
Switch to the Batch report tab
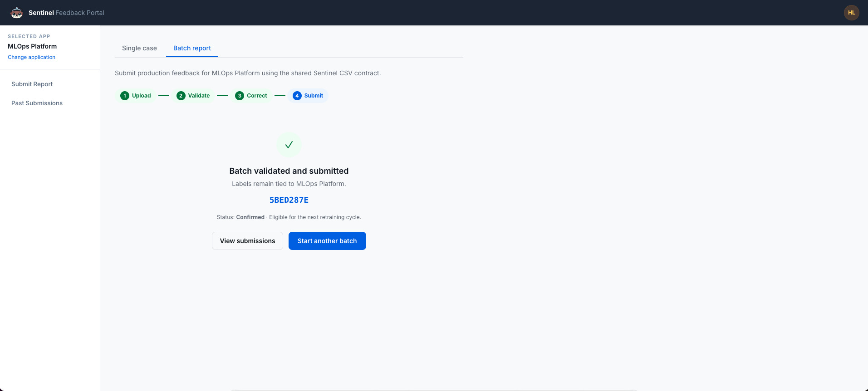[192, 48]
